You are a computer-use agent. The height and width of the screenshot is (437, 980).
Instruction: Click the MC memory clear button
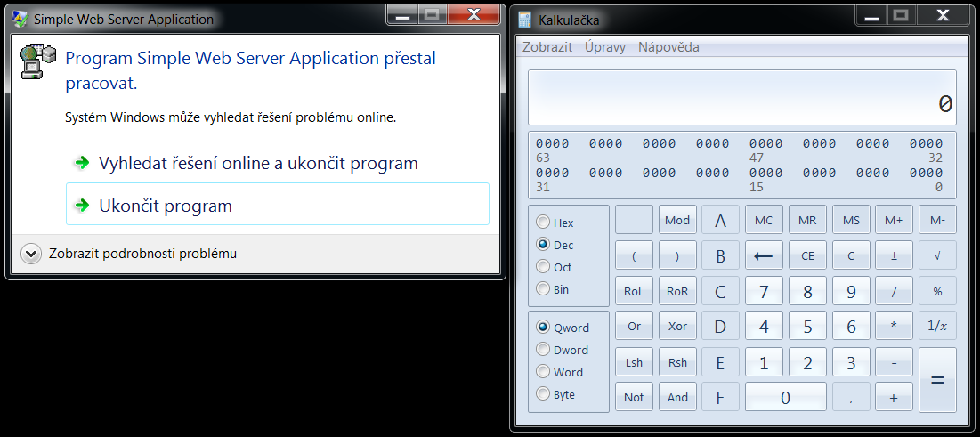click(x=764, y=220)
